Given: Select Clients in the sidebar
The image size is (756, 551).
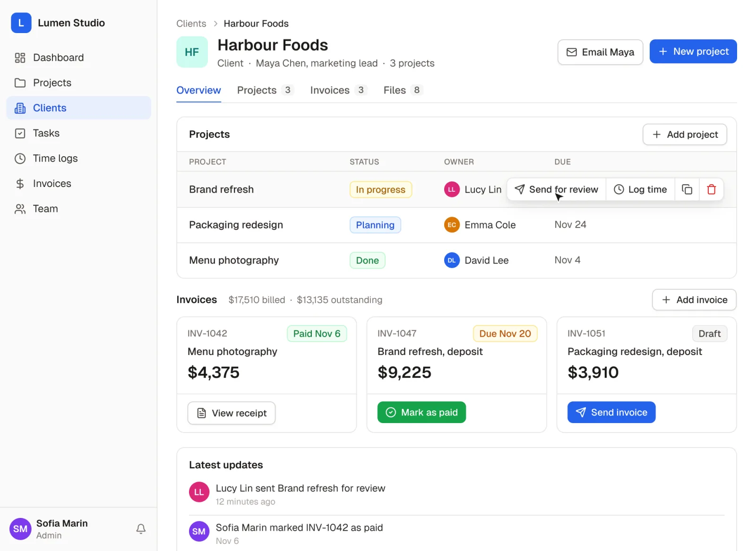Looking at the screenshot, I should [x=78, y=108].
